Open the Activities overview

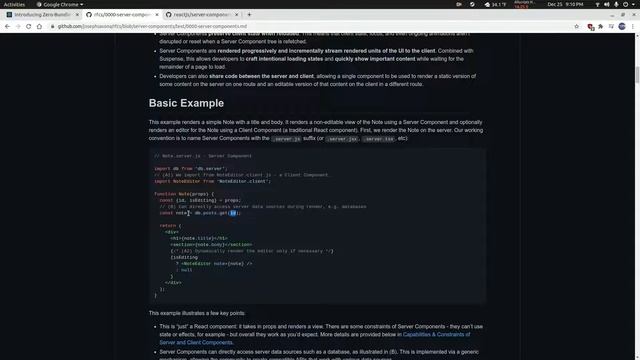tap(14, 4)
